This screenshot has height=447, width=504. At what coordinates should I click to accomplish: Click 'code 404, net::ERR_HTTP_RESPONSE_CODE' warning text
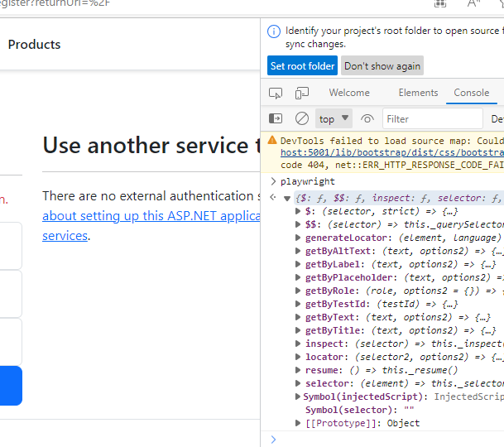pyautogui.click(x=392, y=165)
